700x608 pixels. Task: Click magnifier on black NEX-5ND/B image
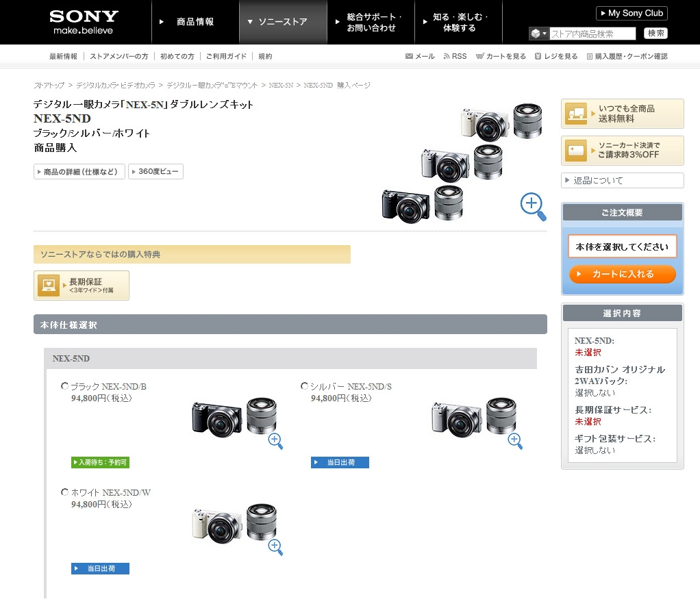(275, 440)
